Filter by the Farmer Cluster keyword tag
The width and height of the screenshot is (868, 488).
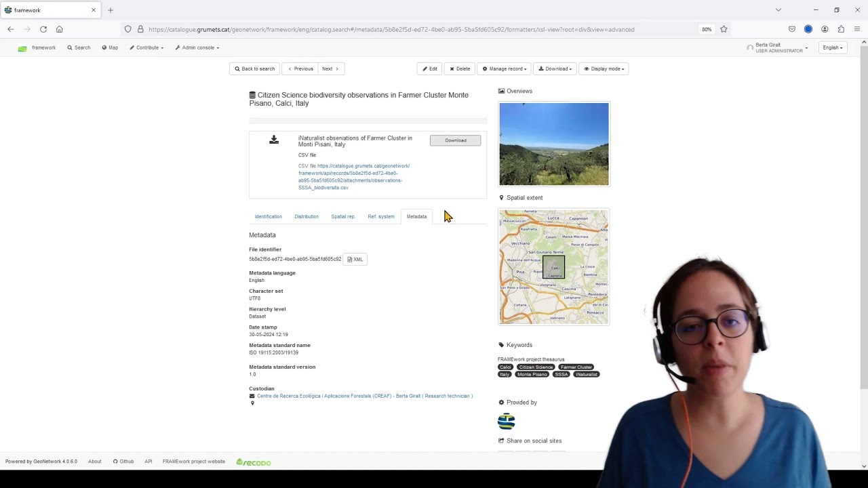click(576, 367)
